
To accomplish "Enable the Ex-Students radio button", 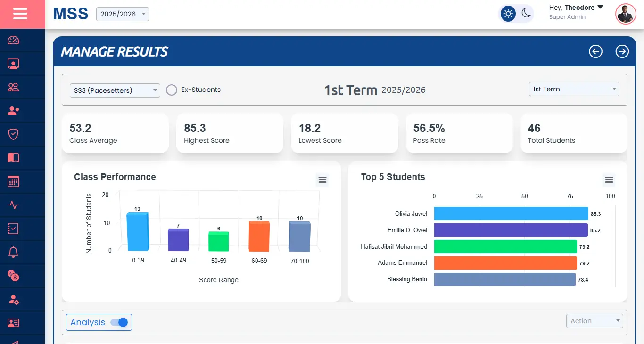I will (x=172, y=90).
